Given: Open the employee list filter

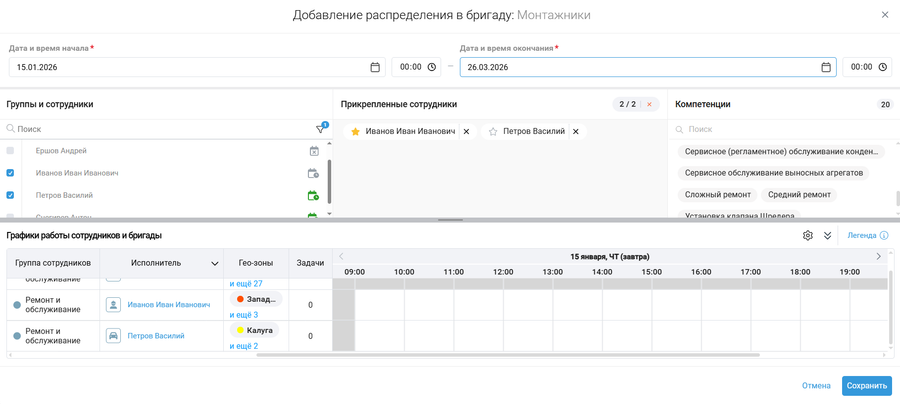Looking at the screenshot, I should tap(321, 129).
